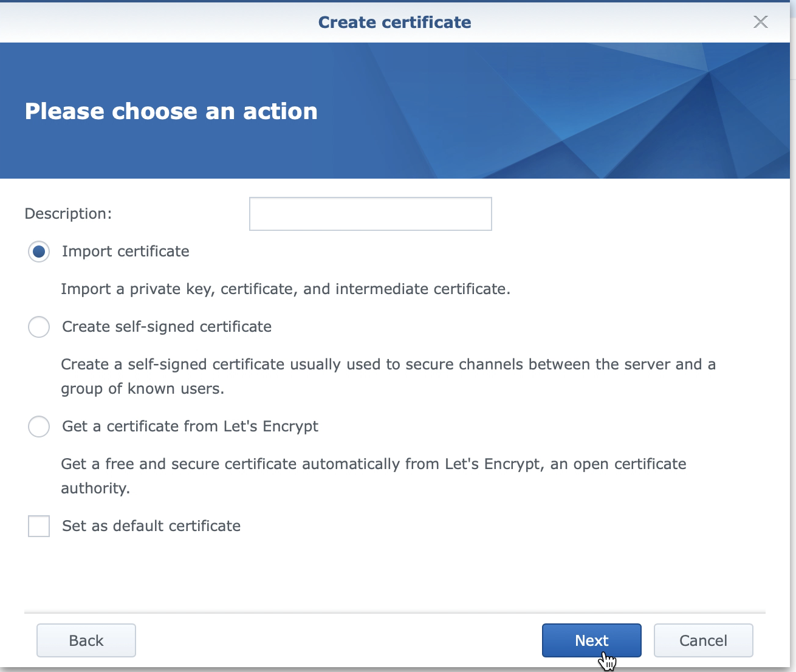Click the "Please choose an action" heading
This screenshot has width=796, height=672.
pyautogui.click(x=171, y=111)
